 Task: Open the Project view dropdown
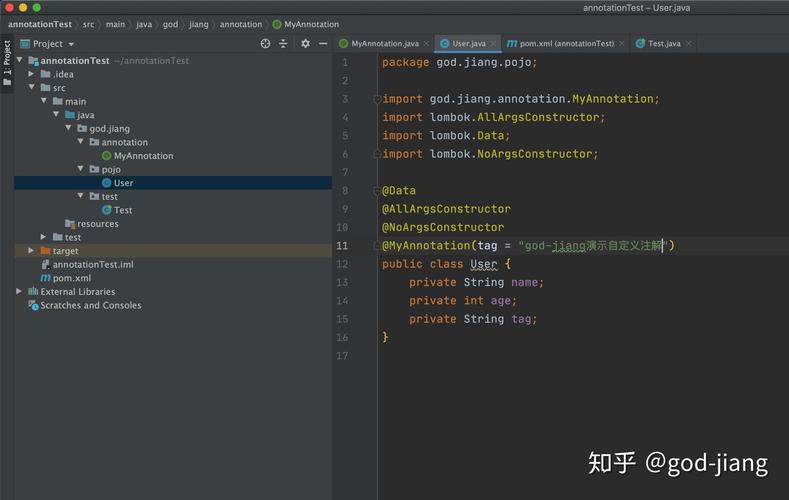(48, 44)
